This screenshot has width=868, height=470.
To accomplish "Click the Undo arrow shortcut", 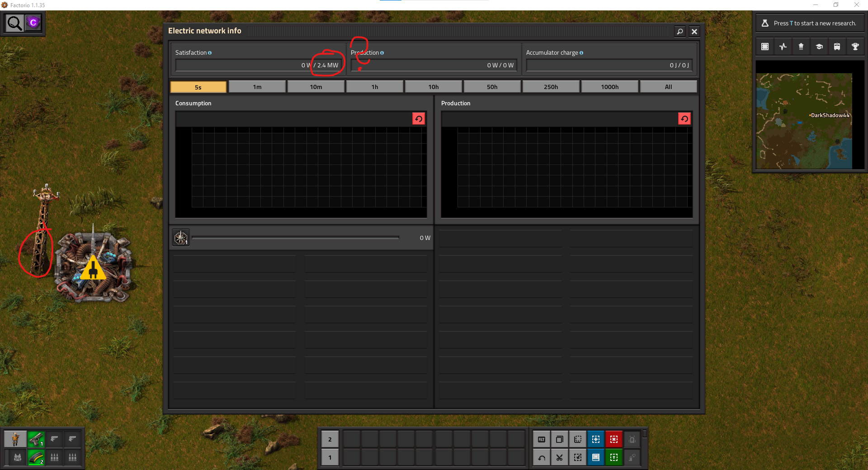I will point(542,457).
